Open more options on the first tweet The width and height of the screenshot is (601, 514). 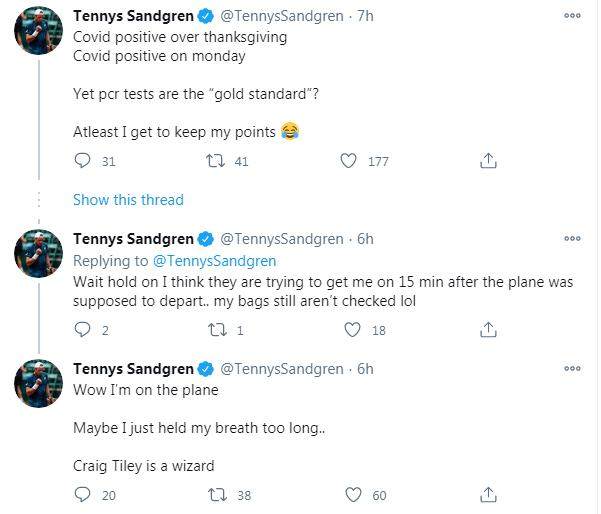572,16
